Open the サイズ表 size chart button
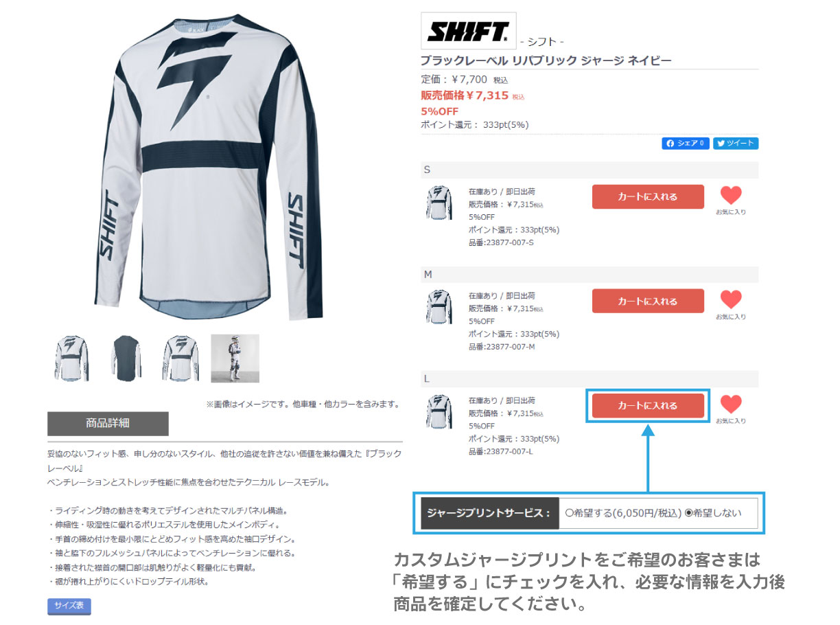 (69, 606)
